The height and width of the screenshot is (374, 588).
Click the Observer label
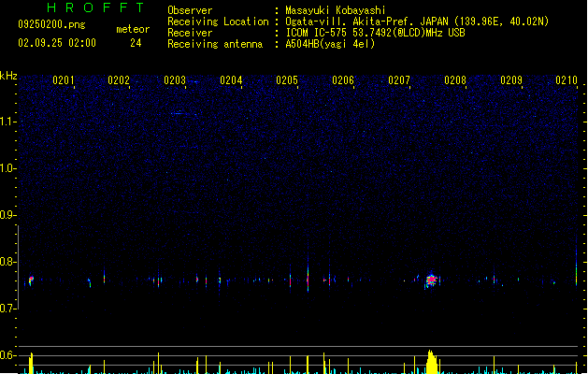coord(190,10)
